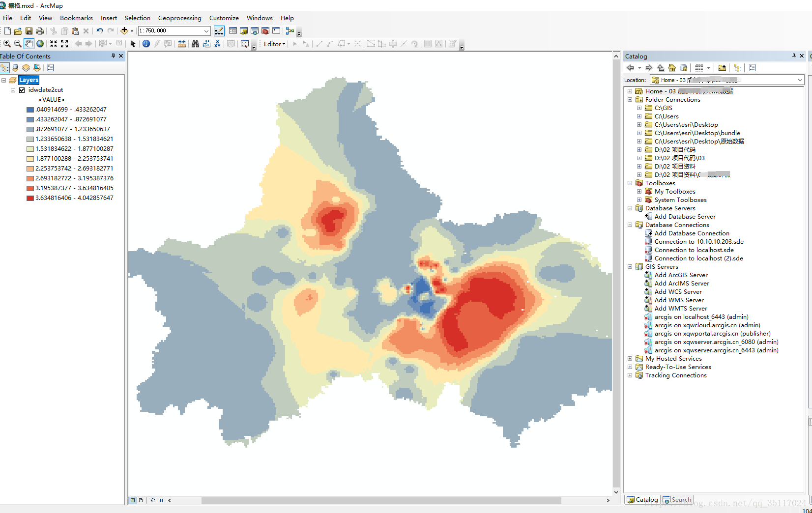Go up one level in Catalog

pyautogui.click(x=661, y=68)
